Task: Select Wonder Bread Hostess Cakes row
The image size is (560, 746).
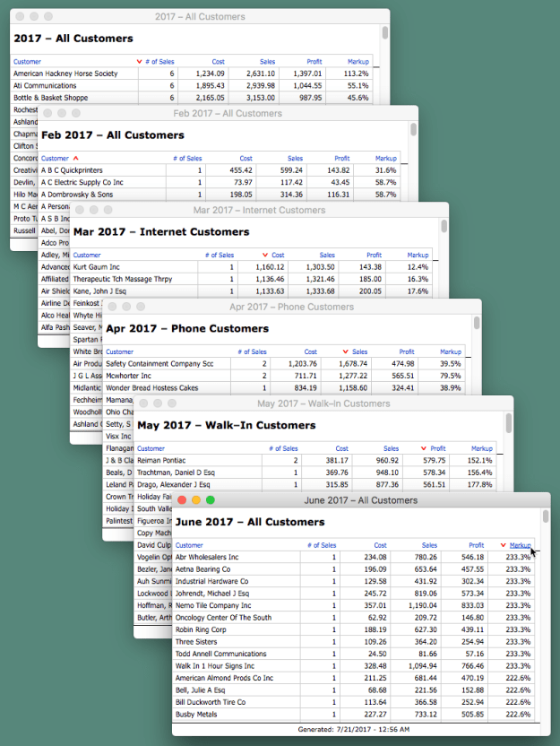Action: [x=285, y=388]
